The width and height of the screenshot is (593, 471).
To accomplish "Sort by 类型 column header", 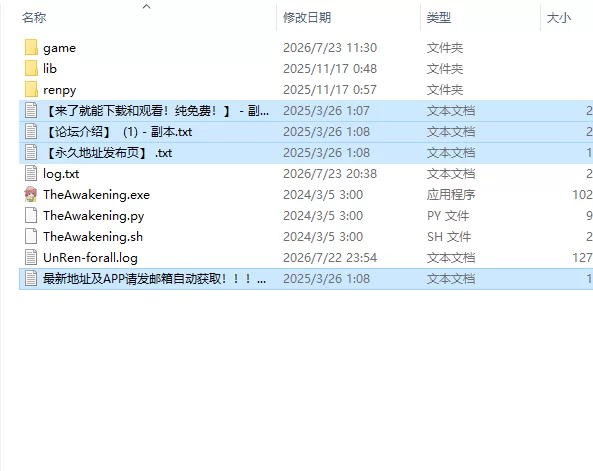I will 439,17.
